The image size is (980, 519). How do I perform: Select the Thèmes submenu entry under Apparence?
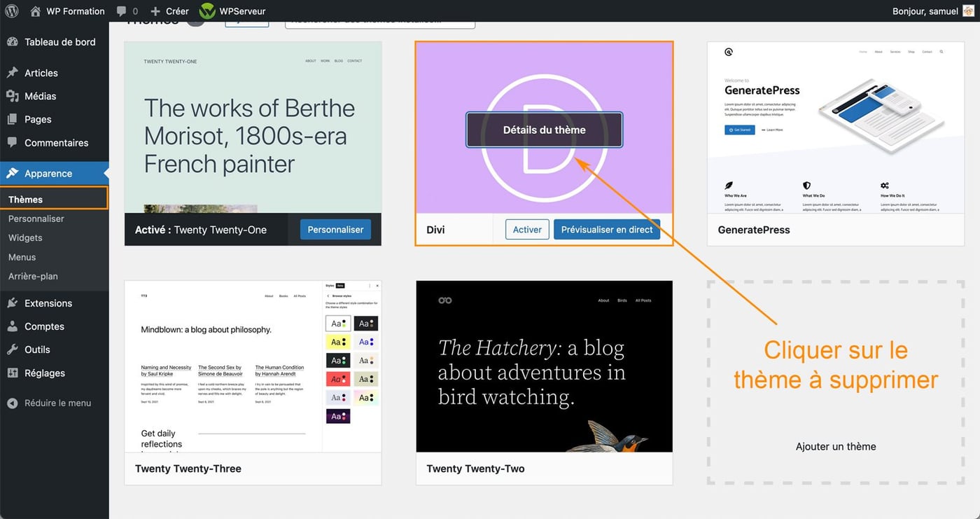[x=27, y=198]
